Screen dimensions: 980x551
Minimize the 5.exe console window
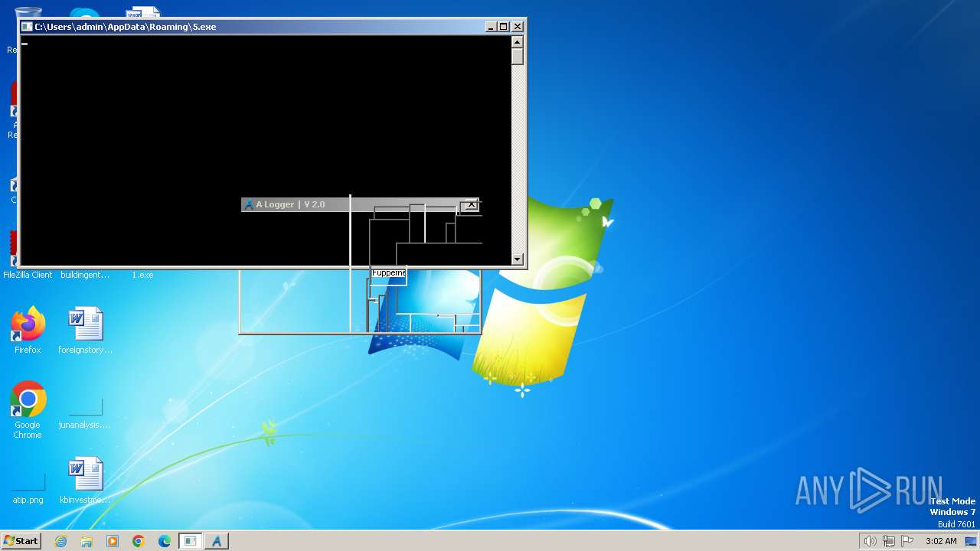click(491, 27)
